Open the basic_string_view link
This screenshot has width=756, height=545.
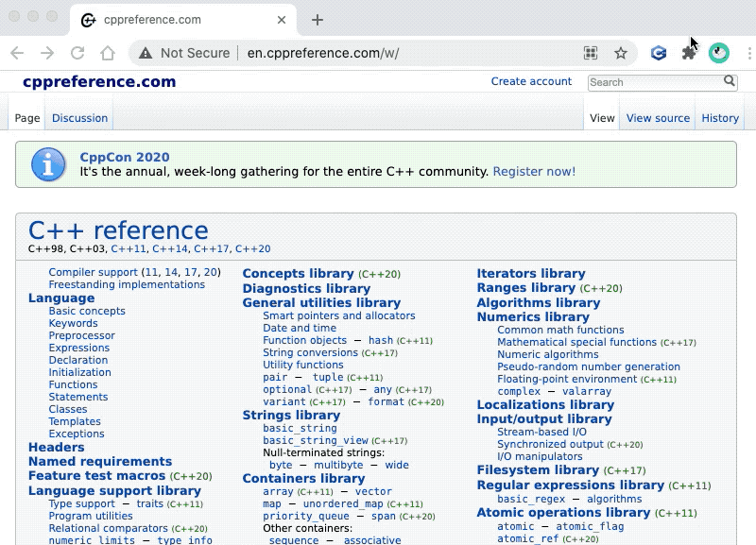click(316, 440)
